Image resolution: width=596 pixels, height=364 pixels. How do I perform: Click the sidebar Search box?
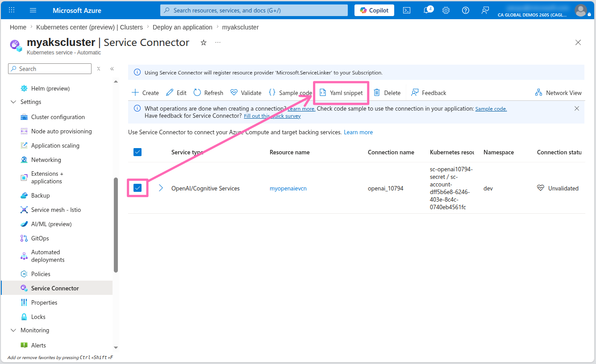click(50, 69)
